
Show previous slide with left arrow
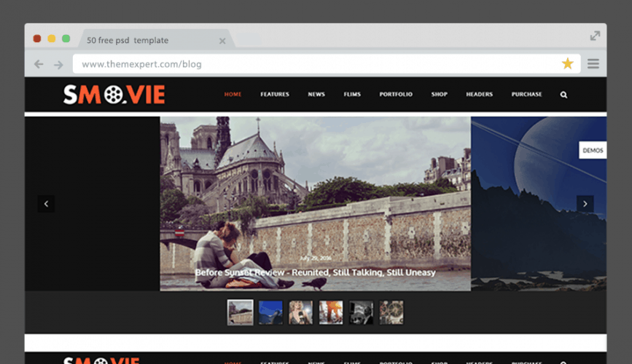46,204
